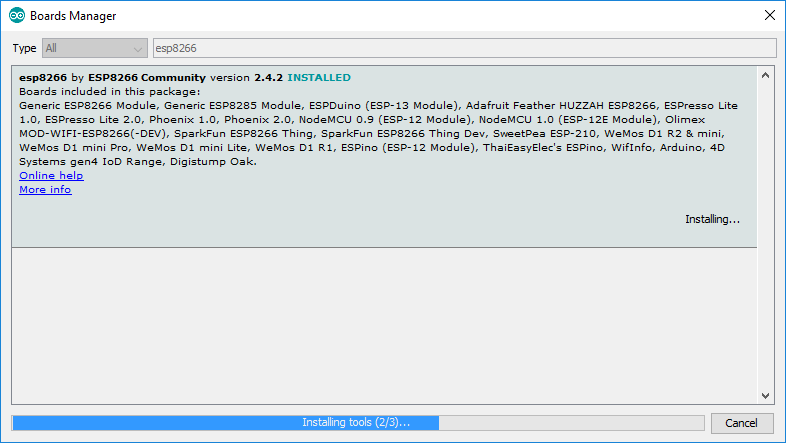Close the Boards Manager dialog
The image size is (786, 443).
click(770, 16)
